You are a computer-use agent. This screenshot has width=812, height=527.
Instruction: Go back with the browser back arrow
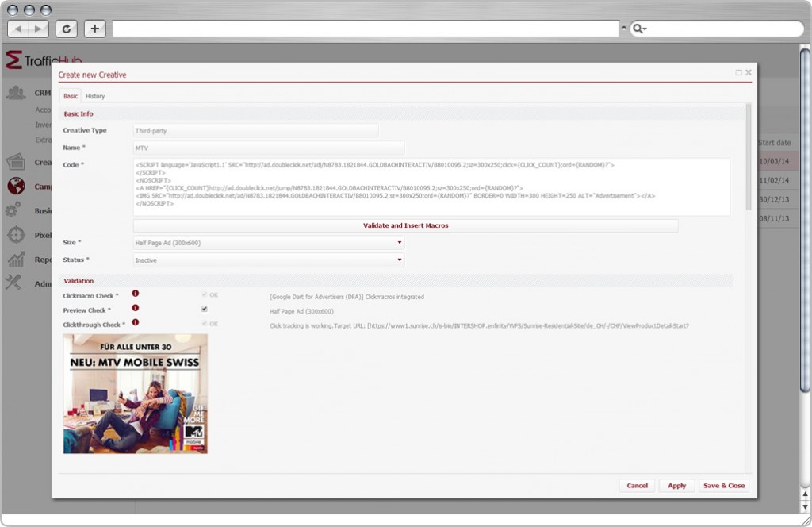click(19, 29)
